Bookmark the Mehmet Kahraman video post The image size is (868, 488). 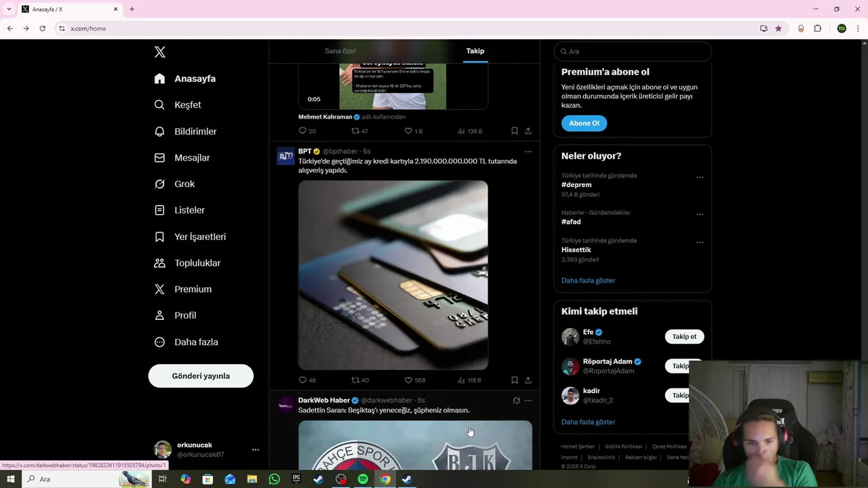click(x=514, y=131)
